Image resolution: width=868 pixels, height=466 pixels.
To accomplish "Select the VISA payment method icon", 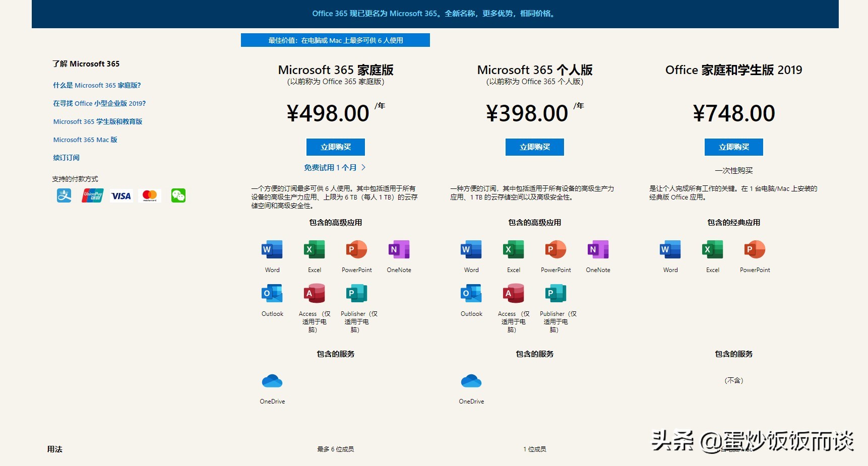I will [120, 195].
